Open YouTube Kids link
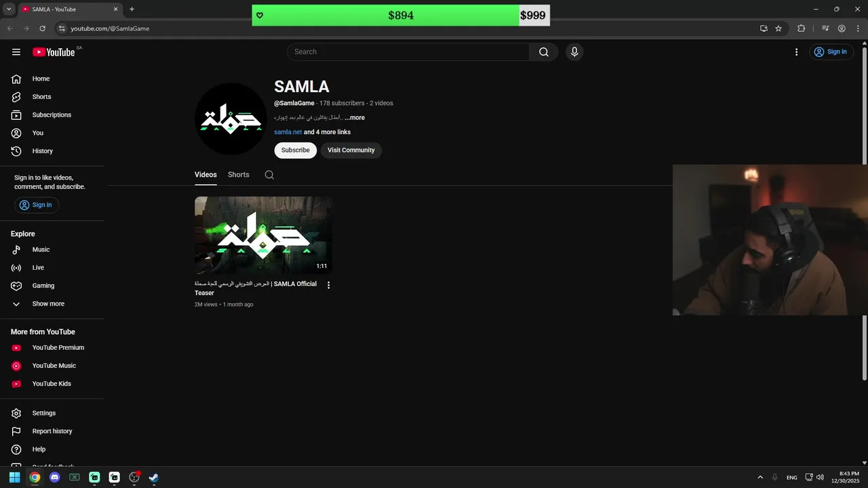 pyautogui.click(x=52, y=384)
